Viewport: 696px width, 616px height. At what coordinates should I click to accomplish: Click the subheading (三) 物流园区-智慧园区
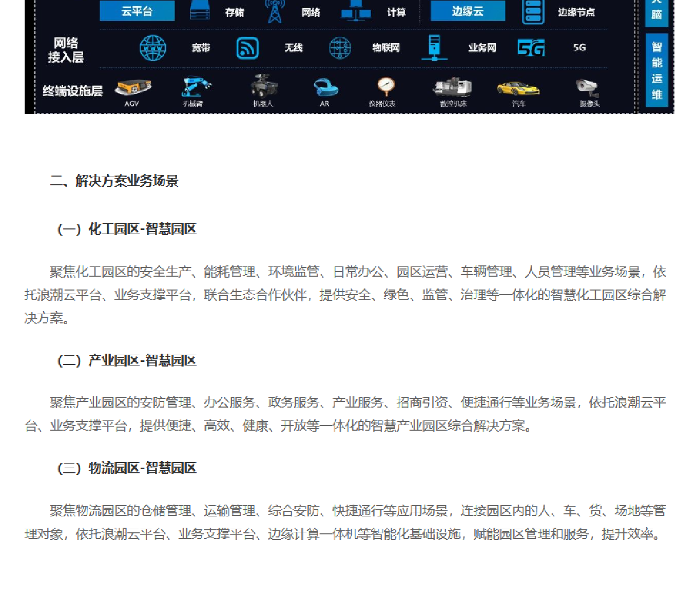click(126, 468)
